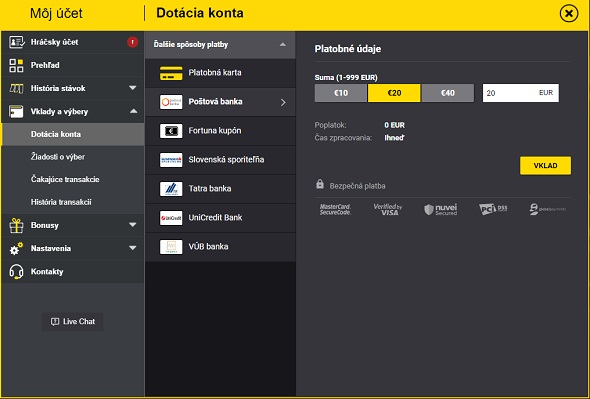Viewport: 590px width, 399px height.
Task: Open História transakcií submenu item
Action: tap(73, 202)
